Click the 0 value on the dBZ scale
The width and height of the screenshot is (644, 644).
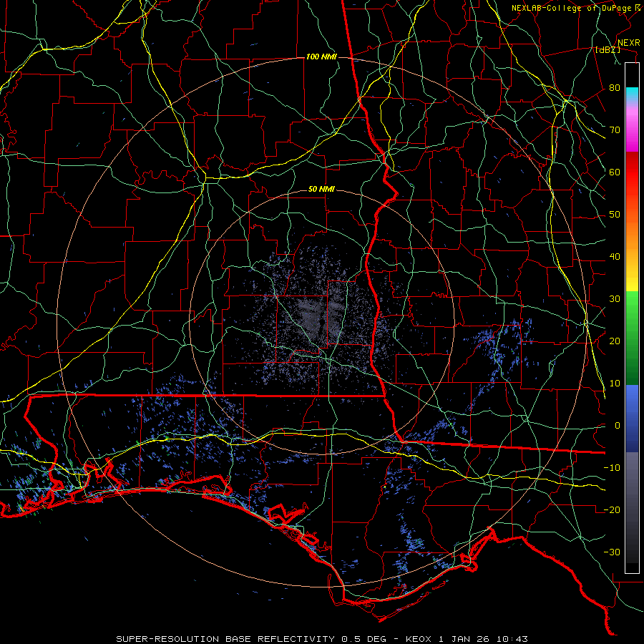pos(618,426)
